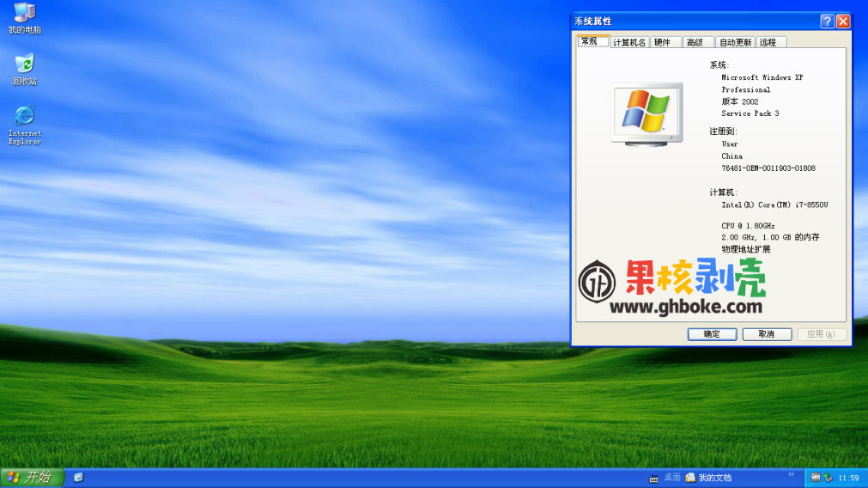Click the '物理地址扩展' text
Viewport: 868px width, 488px height.
click(x=746, y=249)
